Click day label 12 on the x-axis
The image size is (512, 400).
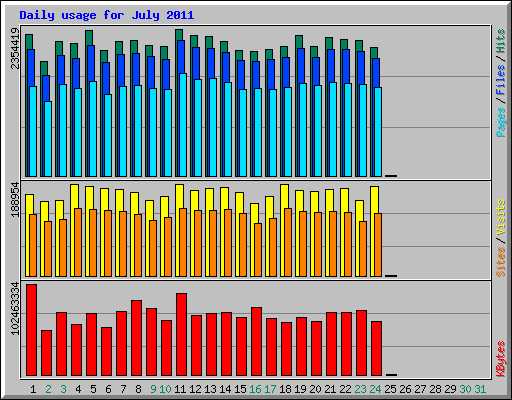pos(195,389)
